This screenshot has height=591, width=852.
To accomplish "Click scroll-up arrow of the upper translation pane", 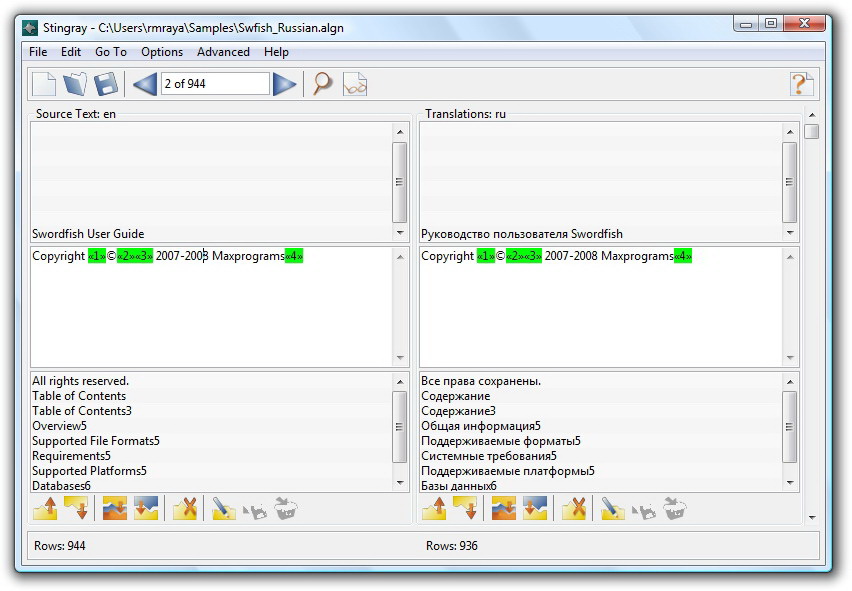I will (x=790, y=131).
